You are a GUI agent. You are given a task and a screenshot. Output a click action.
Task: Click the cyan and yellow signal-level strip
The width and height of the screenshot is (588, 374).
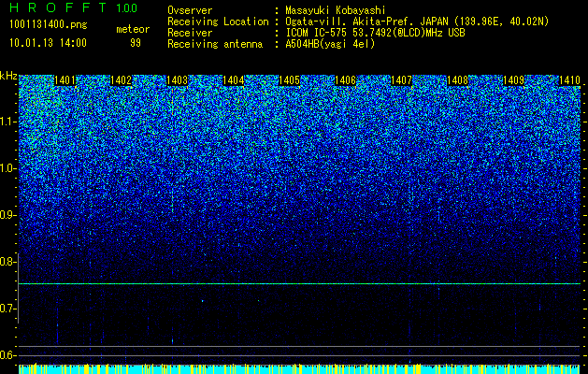coord(300,368)
